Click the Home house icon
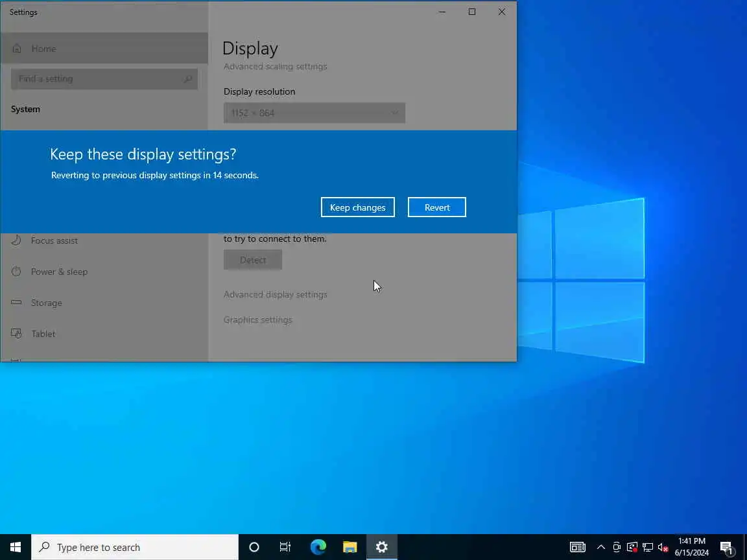The height and width of the screenshot is (560, 747). click(x=17, y=48)
